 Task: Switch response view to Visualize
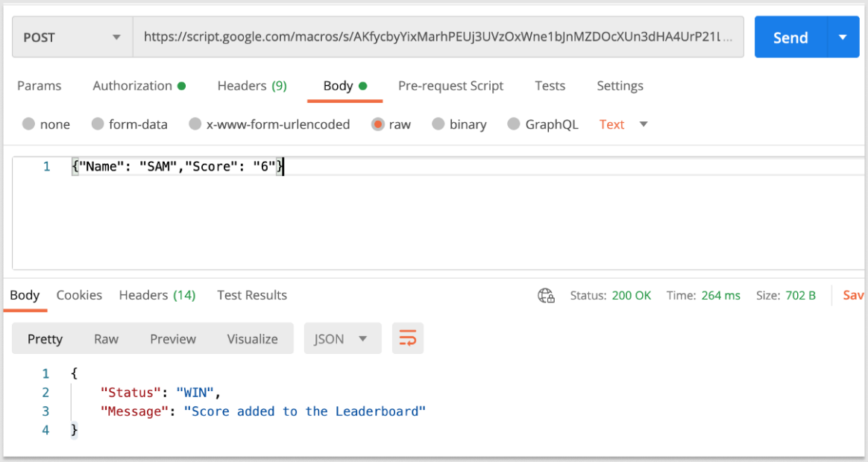point(253,338)
